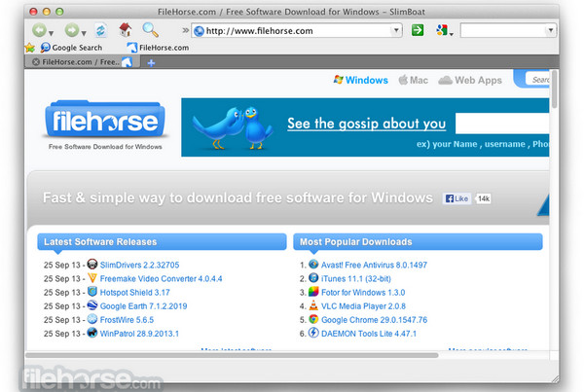
Task: Open Google Search bookmark
Action: click(71, 48)
